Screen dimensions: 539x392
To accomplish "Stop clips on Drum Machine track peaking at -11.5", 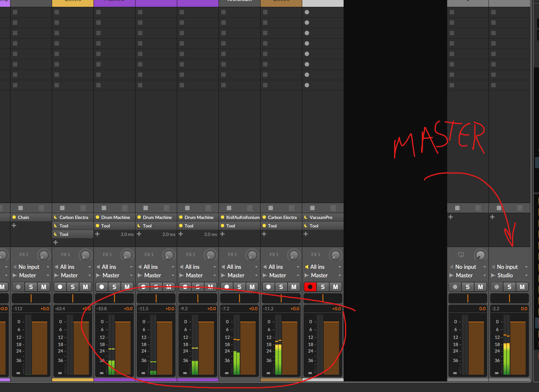I will coord(146,208).
